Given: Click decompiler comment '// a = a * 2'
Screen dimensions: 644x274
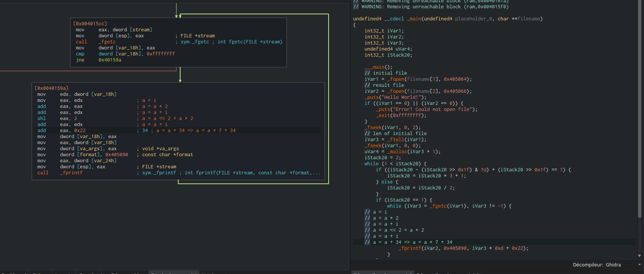Looking at the screenshot, I should point(381,218).
